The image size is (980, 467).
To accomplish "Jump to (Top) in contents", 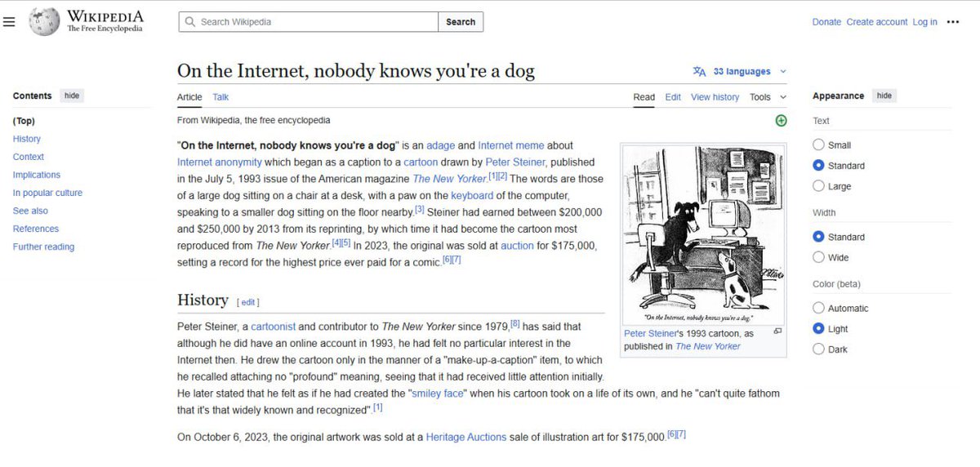I will click(24, 121).
